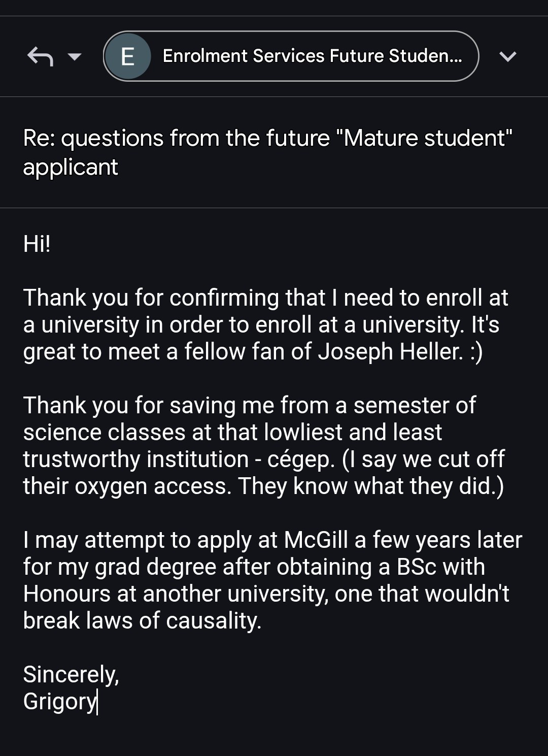Click the name "Joseph Heller" in the body
Image resolution: width=548 pixels, height=756 pixels.
[x=390, y=351]
